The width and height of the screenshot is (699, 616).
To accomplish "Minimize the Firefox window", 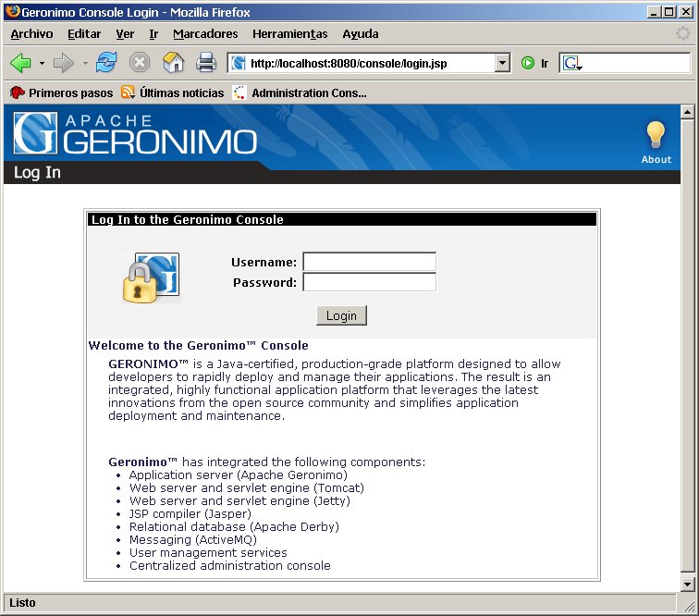I will click(654, 12).
